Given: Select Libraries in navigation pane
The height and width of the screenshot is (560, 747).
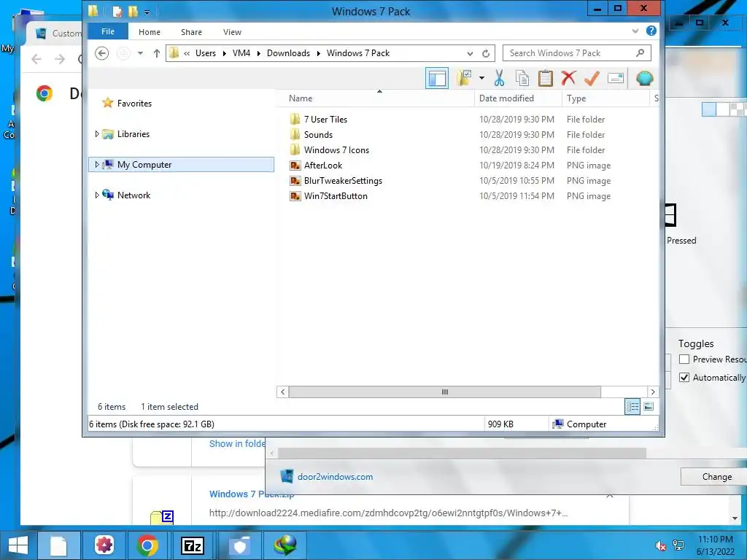Looking at the screenshot, I should pos(133,134).
